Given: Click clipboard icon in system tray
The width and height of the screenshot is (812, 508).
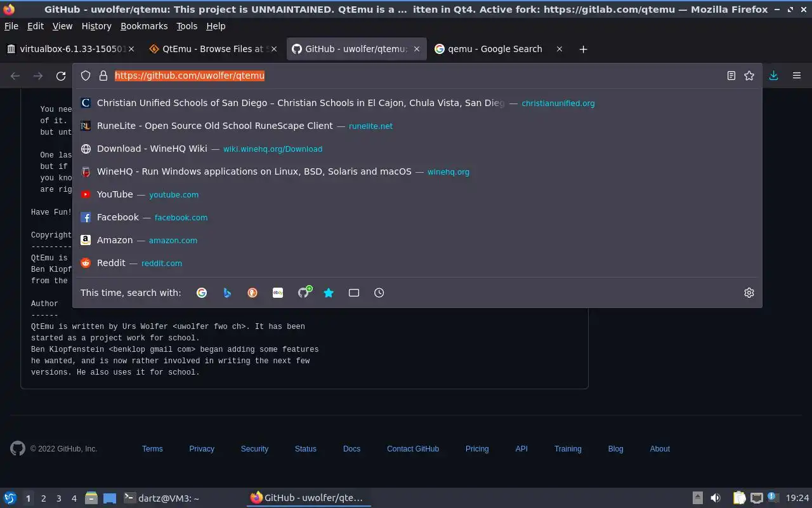Looking at the screenshot, I should click(x=740, y=498).
